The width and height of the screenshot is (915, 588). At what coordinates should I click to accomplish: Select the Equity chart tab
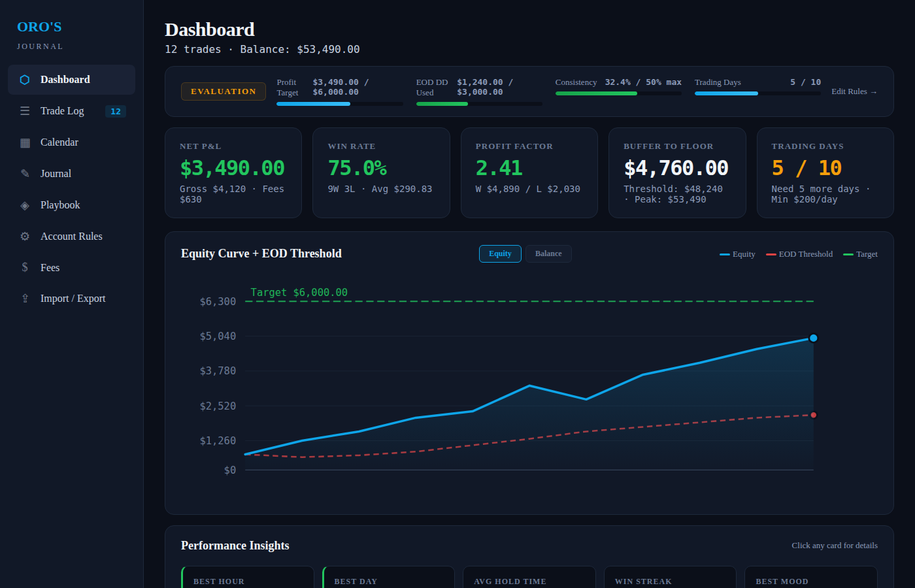click(500, 253)
